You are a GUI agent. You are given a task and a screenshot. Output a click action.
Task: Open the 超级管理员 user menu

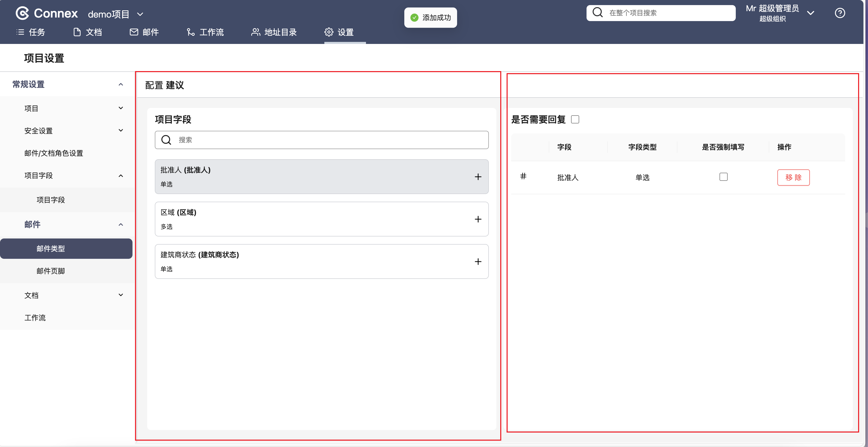[x=810, y=13]
